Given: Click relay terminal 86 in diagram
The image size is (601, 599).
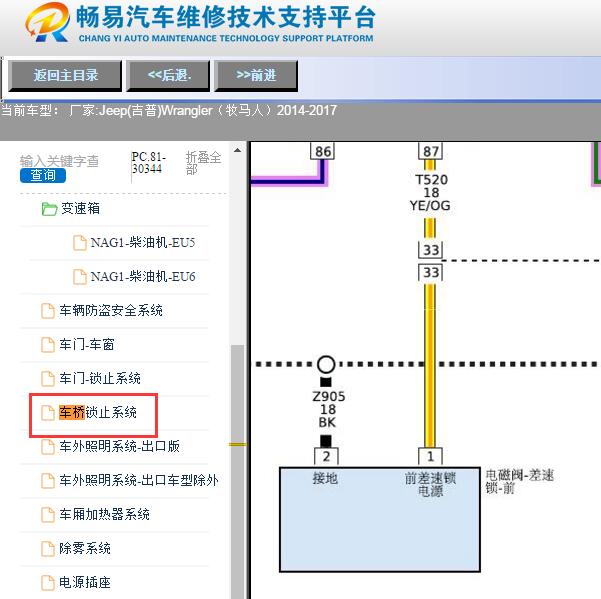Looking at the screenshot, I should pos(322,151).
